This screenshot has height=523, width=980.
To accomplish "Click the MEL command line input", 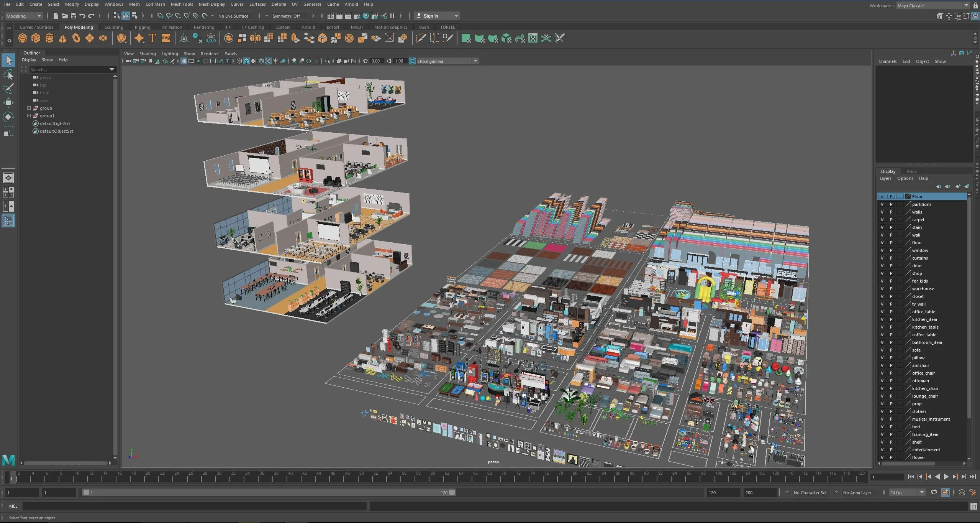I will click(x=195, y=507).
